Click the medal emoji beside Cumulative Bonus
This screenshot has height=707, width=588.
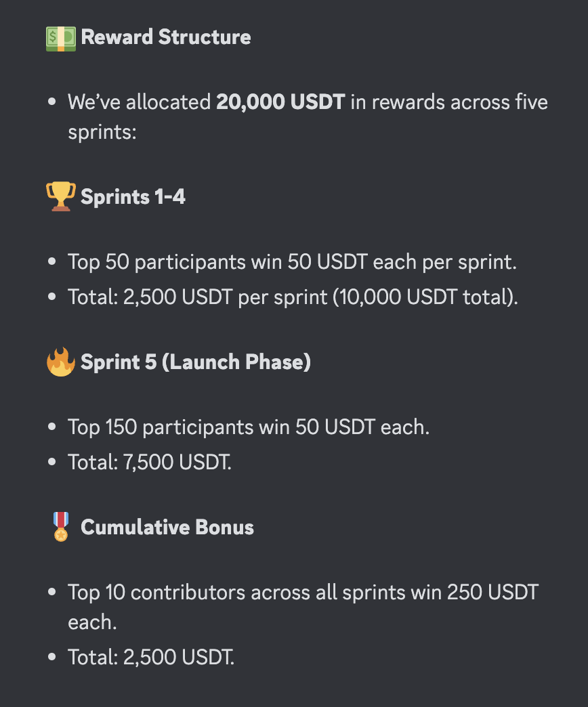tap(61, 527)
